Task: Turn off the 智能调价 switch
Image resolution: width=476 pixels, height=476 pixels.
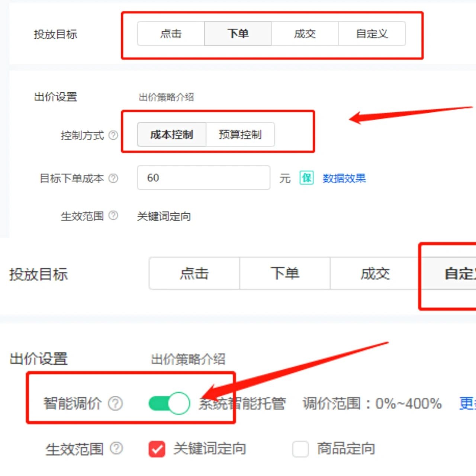Action: (169, 403)
